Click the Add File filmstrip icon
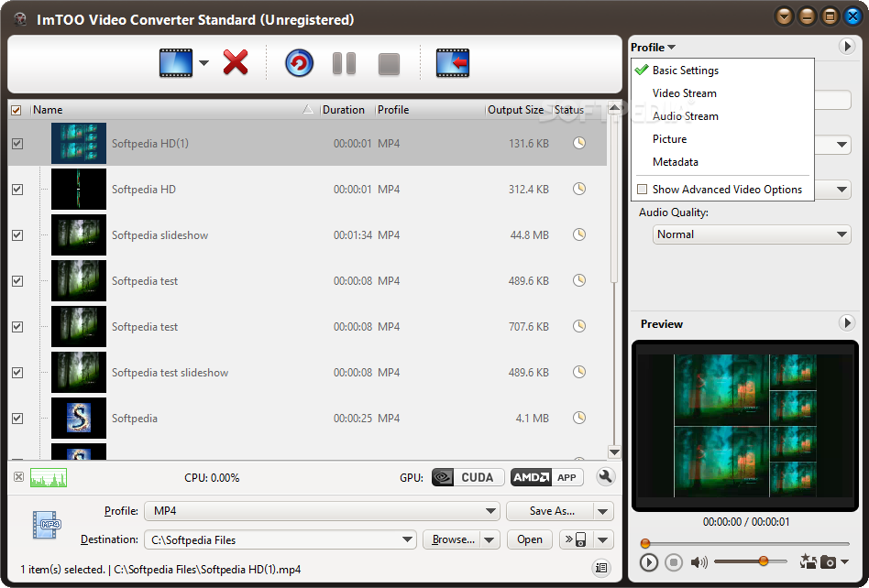Screen dimensions: 869x588 coord(176,63)
